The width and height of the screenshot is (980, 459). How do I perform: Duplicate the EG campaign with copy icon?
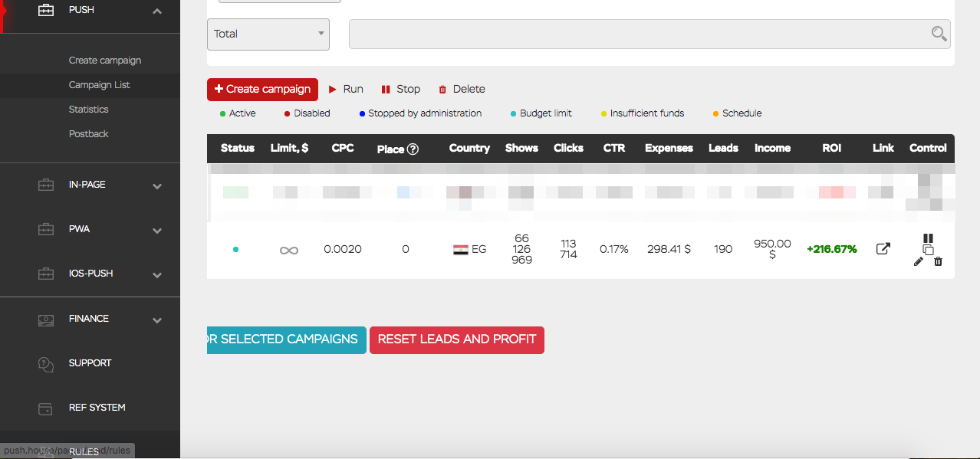[928, 250]
